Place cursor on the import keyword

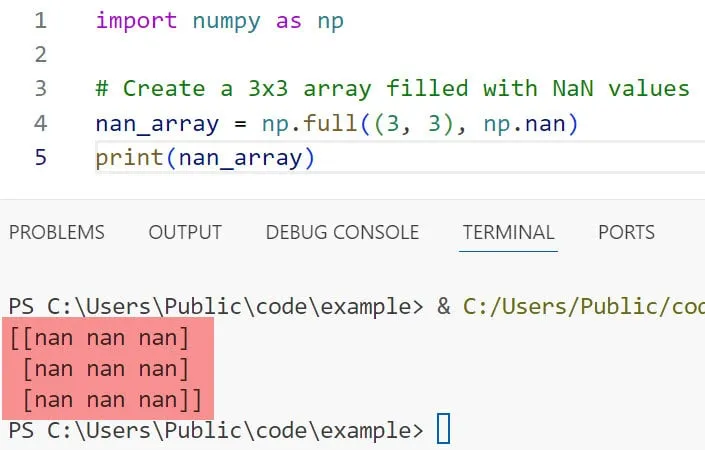(x=135, y=21)
